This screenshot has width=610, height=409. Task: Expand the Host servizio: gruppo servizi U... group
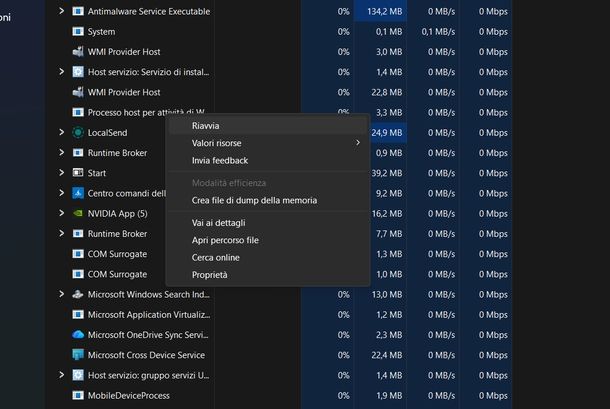(x=61, y=375)
